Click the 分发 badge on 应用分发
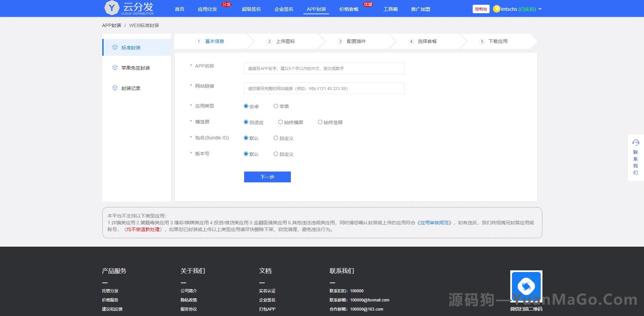Viewport: 644px width, 316px height. (226, 4)
